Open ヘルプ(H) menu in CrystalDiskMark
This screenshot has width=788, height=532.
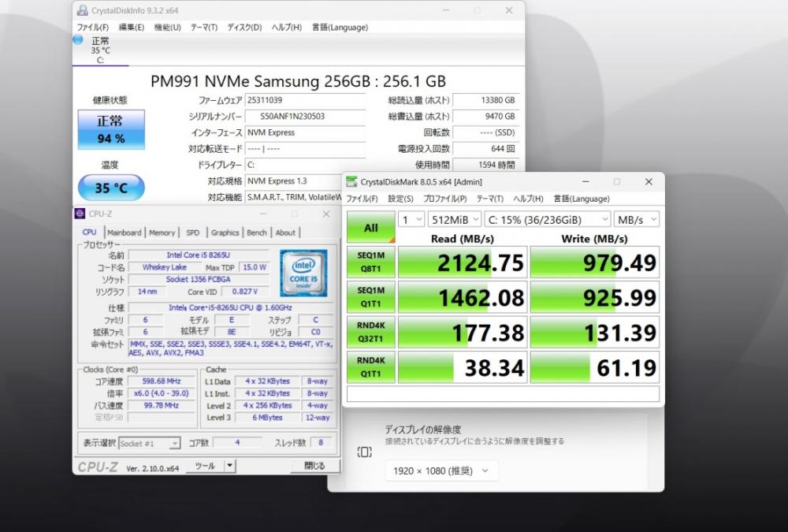click(528, 199)
